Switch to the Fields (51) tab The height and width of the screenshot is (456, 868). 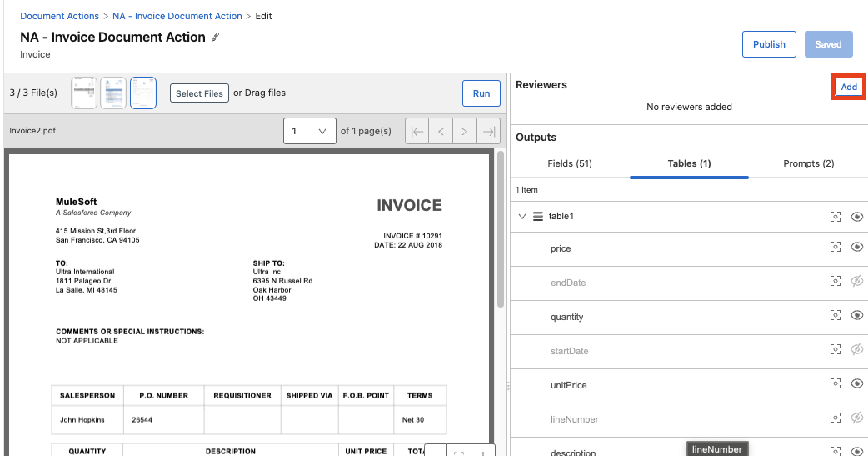pos(570,163)
